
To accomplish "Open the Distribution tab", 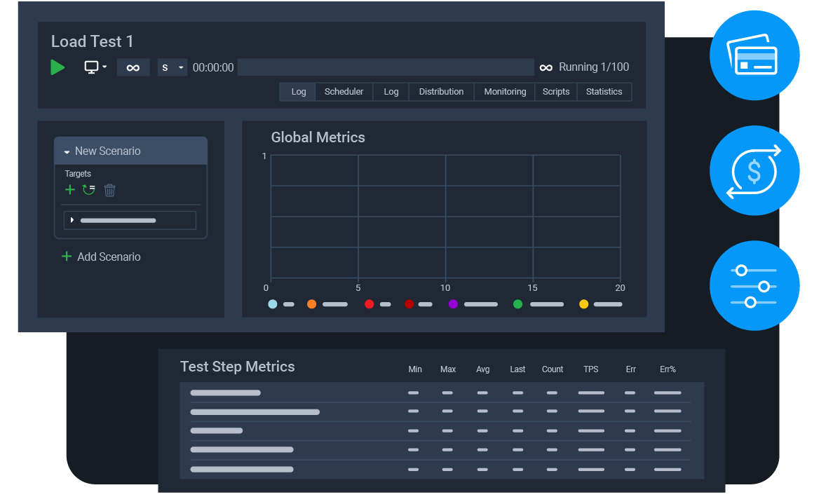I will pyautogui.click(x=441, y=91).
